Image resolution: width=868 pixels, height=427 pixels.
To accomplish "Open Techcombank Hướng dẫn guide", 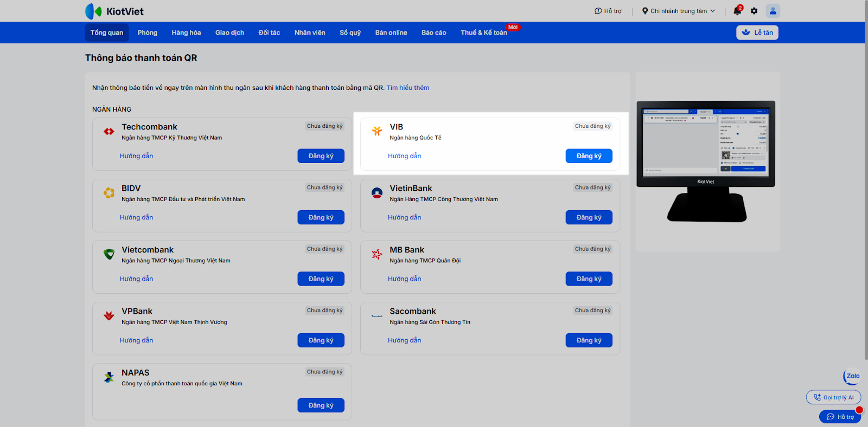I will click(137, 156).
